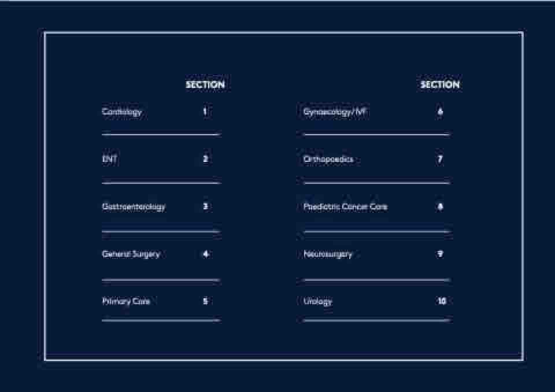Select section number 3 next to Gastroenterology
Image resolution: width=555 pixels, height=392 pixels.
(x=205, y=206)
